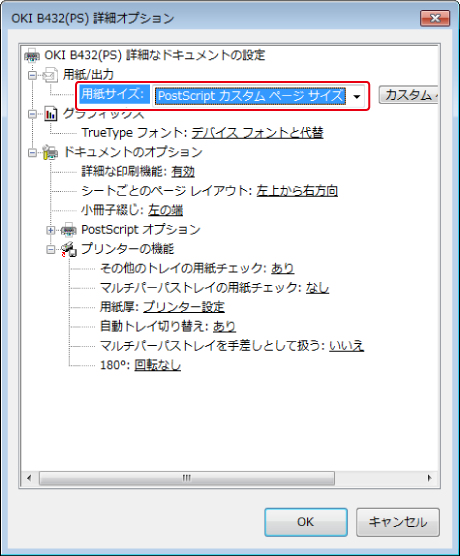Collapse the 用紙/出力 tree node
460x556 pixels.
tap(32, 75)
